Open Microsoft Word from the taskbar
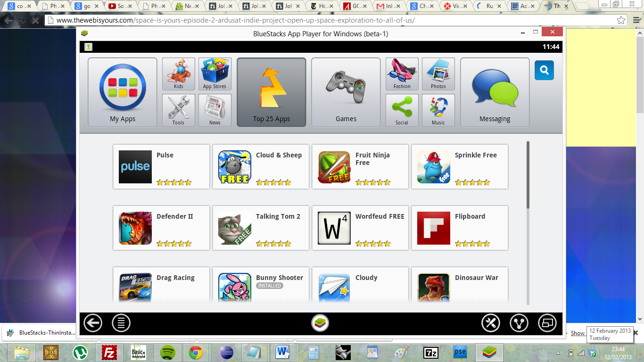The width and height of the screenshot is (644, 362). [x=283, y=352]
